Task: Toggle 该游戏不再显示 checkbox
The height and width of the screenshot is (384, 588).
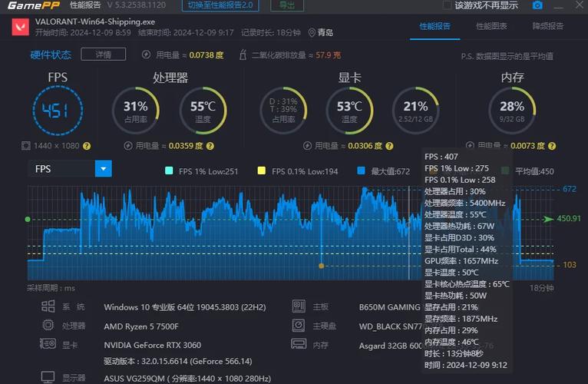Action: tap(447, 5)
